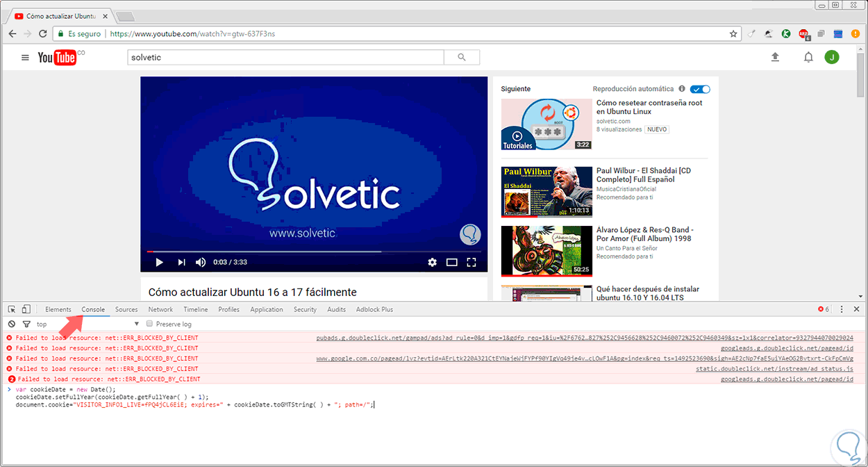This screenshot has width=868, height=467.
Task: Open the Audits tab
Action: [337, 309]
